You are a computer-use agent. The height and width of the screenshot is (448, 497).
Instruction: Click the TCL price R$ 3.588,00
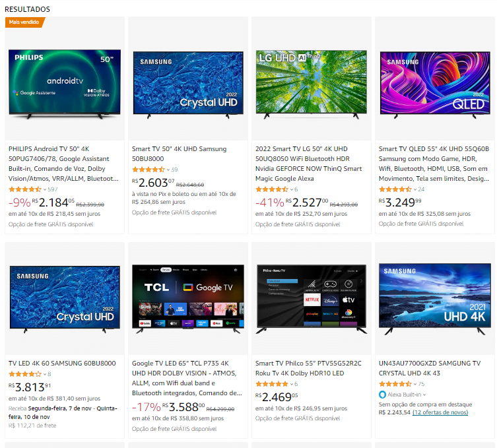coord(184,407)
